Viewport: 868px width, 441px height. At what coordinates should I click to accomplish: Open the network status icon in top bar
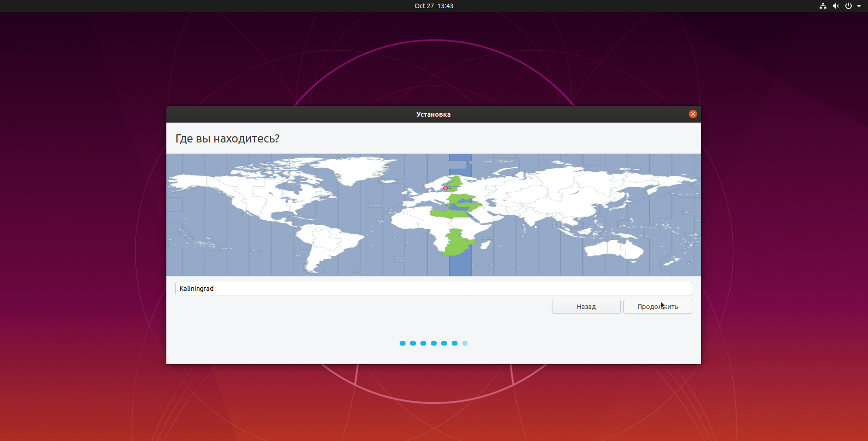[823, 6]
